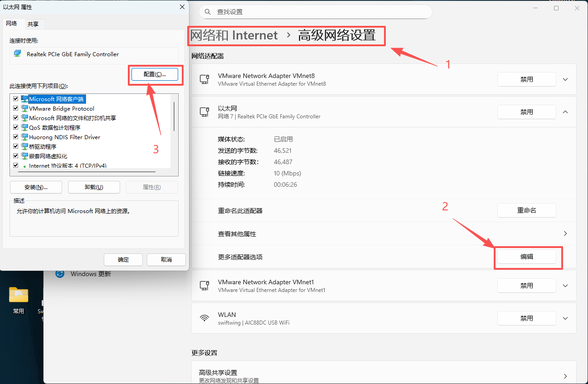Click the Huorong NDIS Filter Driver item icon
This screenshot has width=588, height=384.
pos(24,137)
